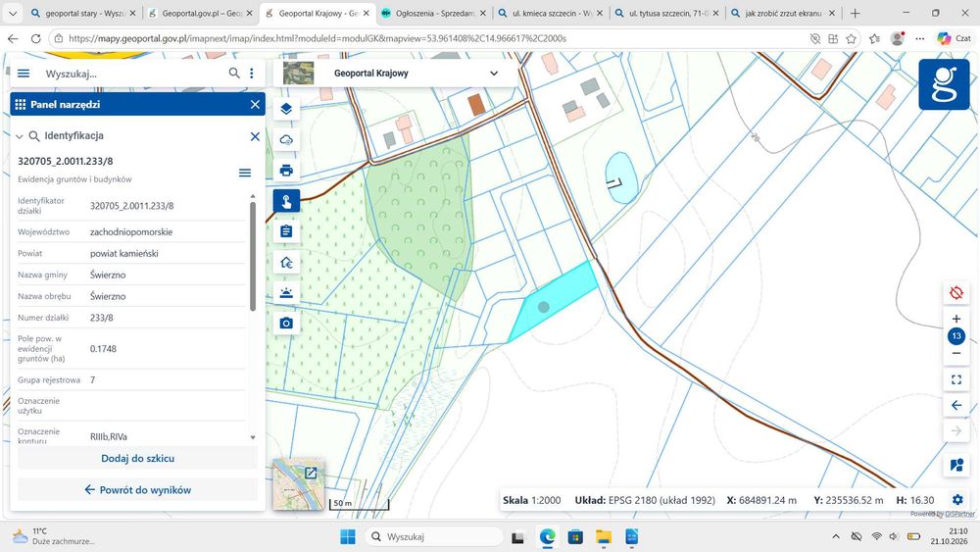Open Windows Start menu

click(348, 536)
